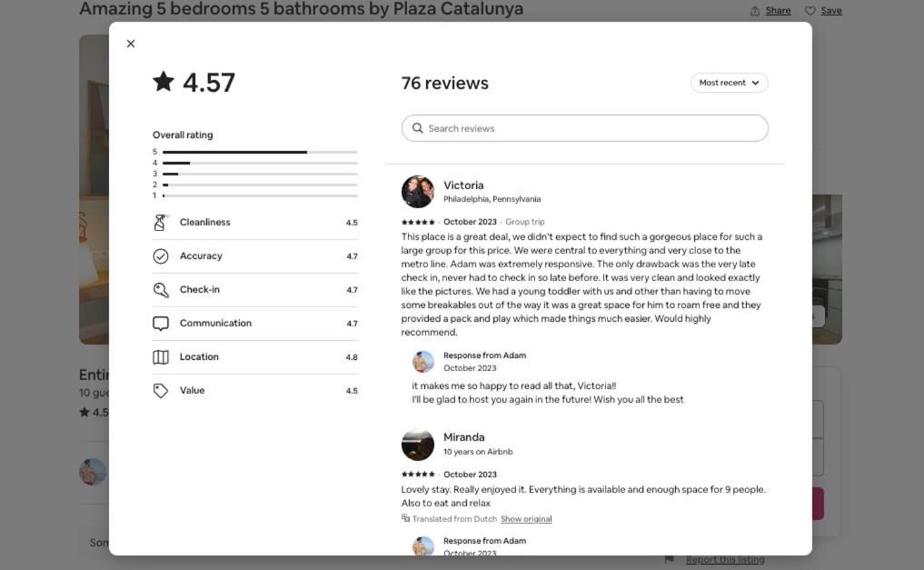
Task: Open Miranda's profile picture
Action: [x=418, y=445]
